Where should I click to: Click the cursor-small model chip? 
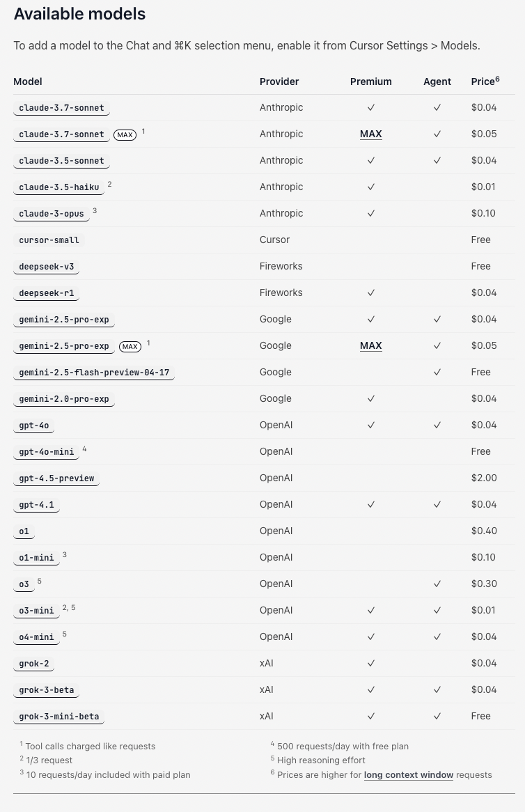pyautogui.click(x=49, y=240)
